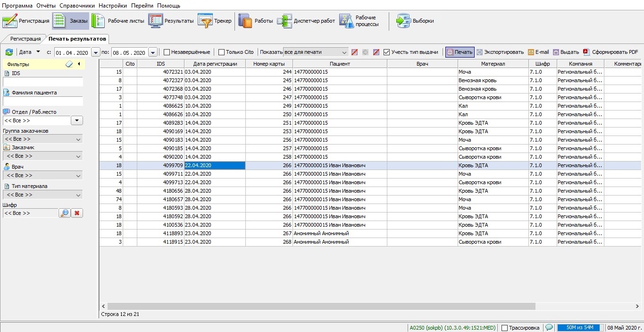The width and height of the screenshot is (644, 332).
Task: Click the Шифр search magnifier icon
Action: point(64,213)
